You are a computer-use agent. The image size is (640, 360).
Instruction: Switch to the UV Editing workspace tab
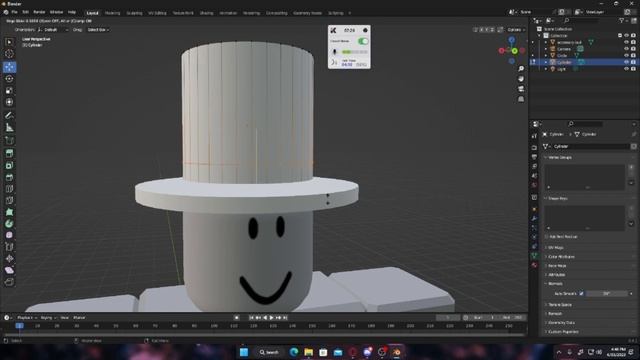click(157, 13)
